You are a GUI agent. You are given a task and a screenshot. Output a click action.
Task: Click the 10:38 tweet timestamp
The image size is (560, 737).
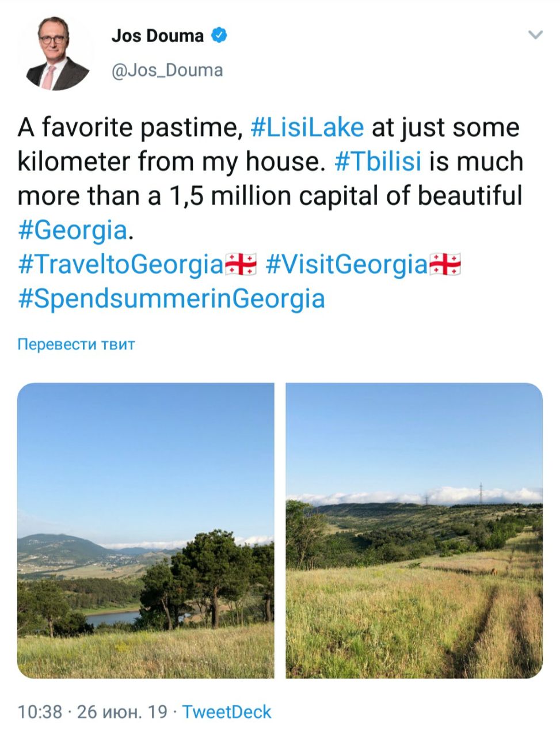coord(40,712)
